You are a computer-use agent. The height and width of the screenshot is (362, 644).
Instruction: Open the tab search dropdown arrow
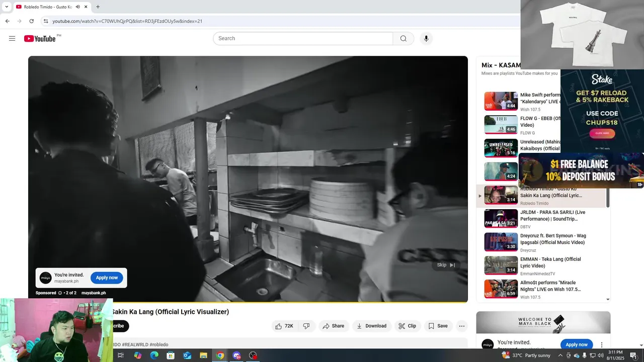point(7,7)
